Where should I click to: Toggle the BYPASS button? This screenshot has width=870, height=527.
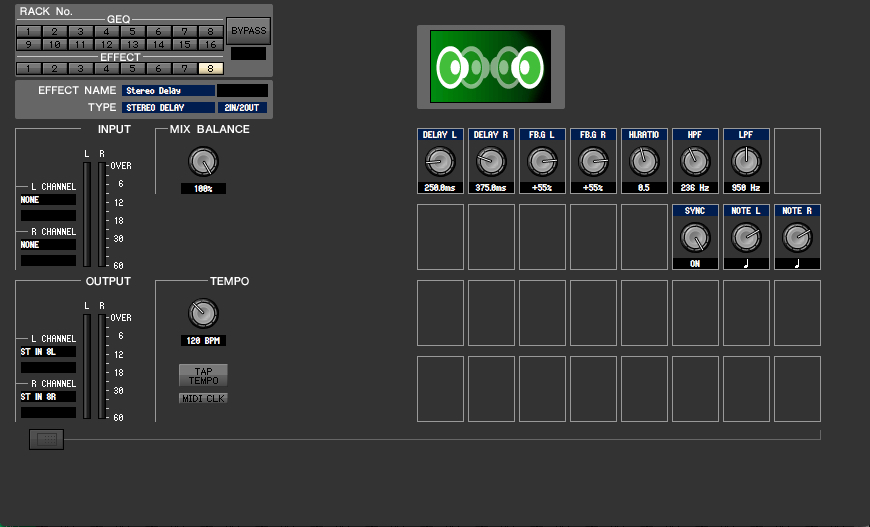coord(248,31)
